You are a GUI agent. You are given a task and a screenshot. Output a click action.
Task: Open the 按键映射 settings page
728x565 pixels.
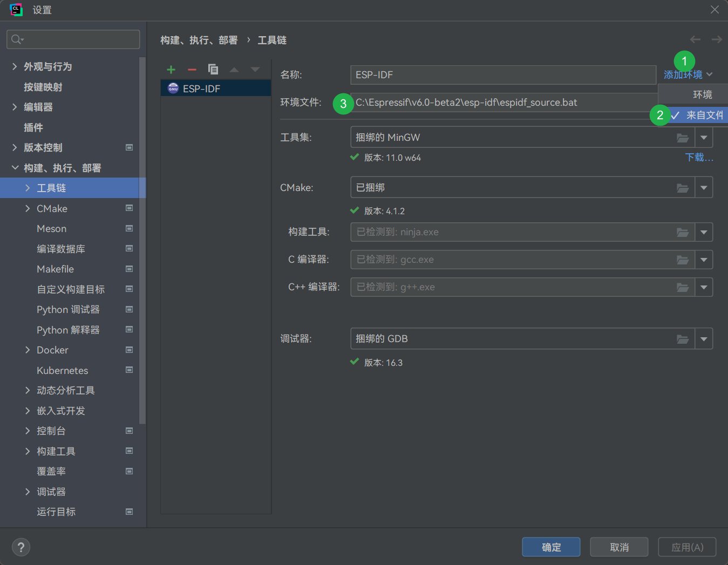point(43,87)
